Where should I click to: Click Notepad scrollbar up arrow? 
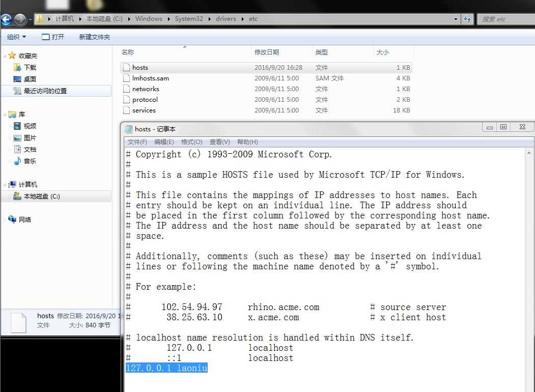(x=528, y=153)
